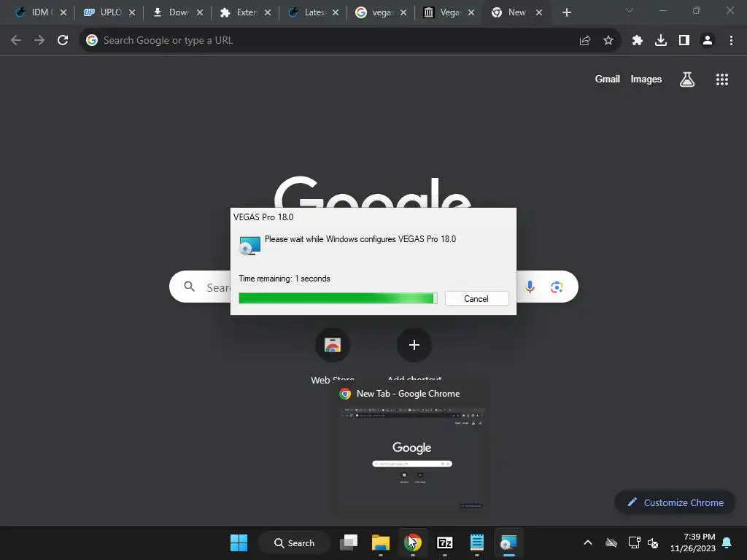Click the Customize Chrome button
Image resolution: width=747 pixels, height=560 pixels.
click(x=676, y=502)
